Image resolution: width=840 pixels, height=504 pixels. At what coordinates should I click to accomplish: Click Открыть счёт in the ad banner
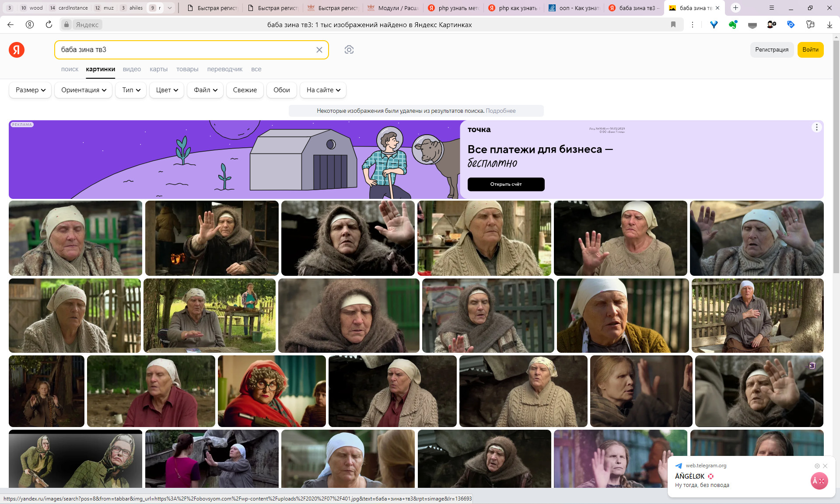tap(506, 184)
